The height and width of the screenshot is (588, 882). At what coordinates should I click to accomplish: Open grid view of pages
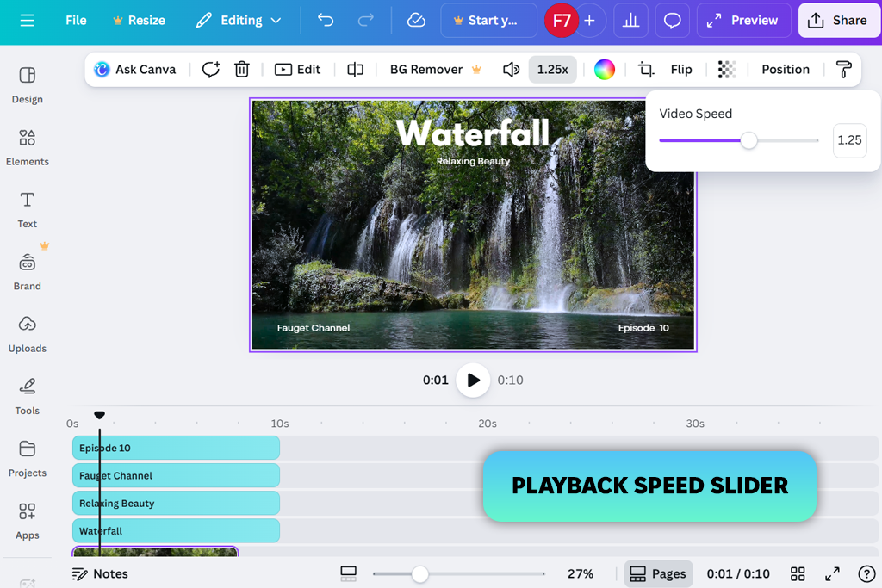point(798,574)
